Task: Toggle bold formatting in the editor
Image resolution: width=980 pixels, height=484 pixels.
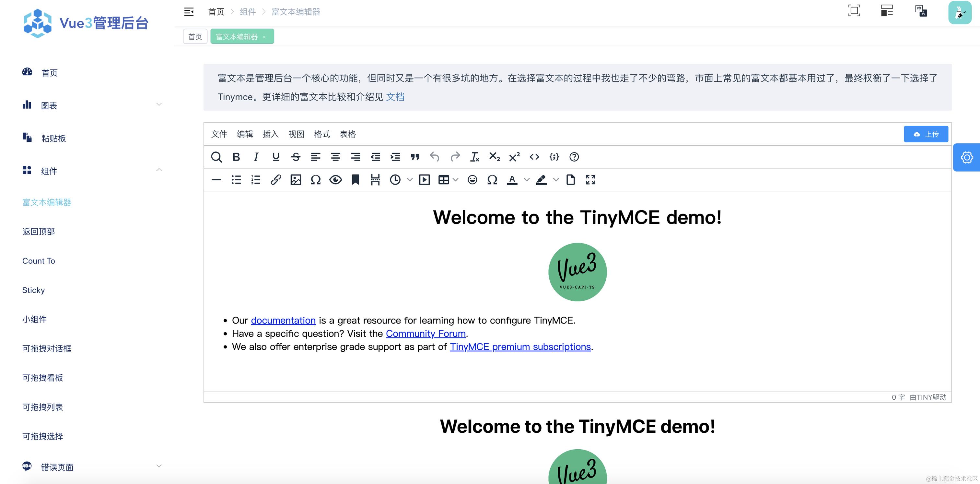Action: coord(236,157)
